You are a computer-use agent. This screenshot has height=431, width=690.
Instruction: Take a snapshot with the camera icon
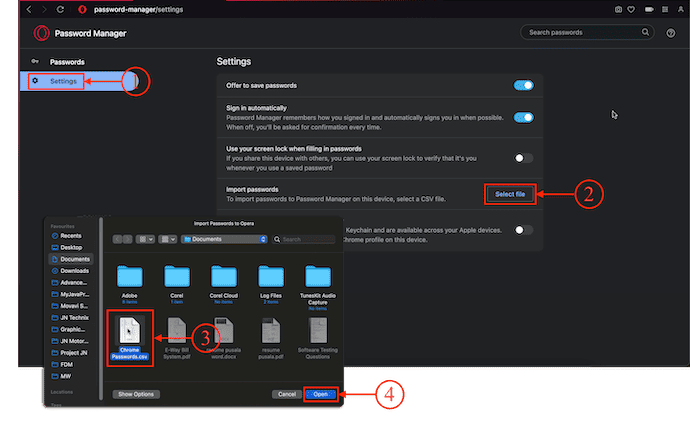click(x=618, y=9)
